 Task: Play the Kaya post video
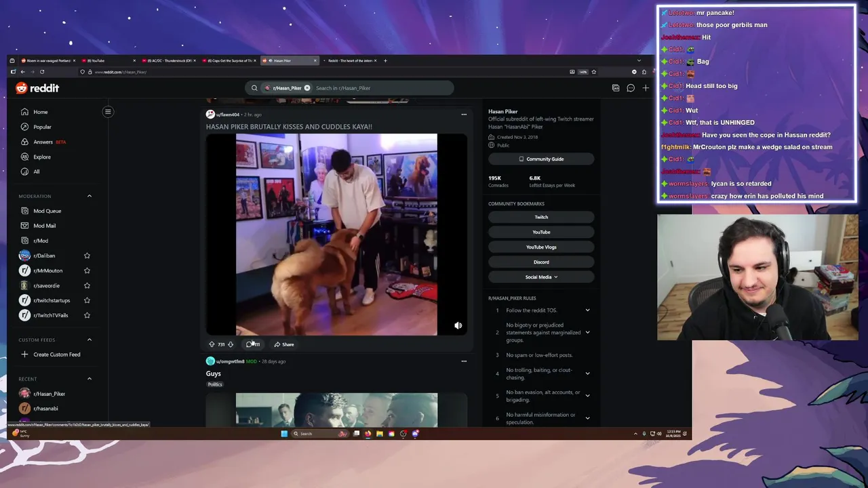[x=336, y=235]
